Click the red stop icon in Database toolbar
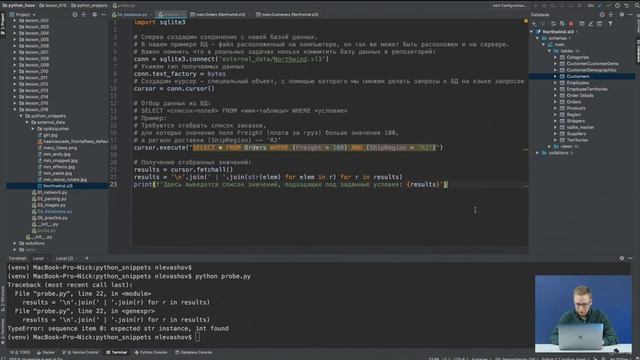 coord(571,24)
